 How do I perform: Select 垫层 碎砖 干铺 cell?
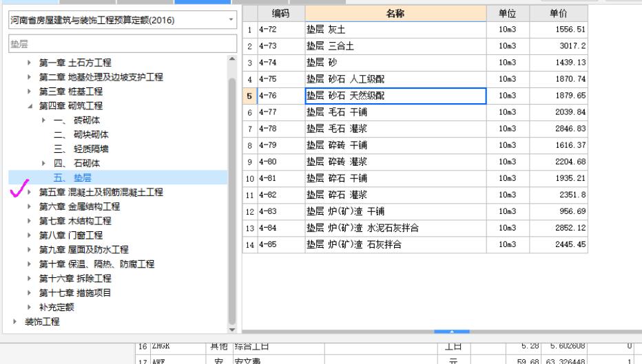(x=395, y=145)
